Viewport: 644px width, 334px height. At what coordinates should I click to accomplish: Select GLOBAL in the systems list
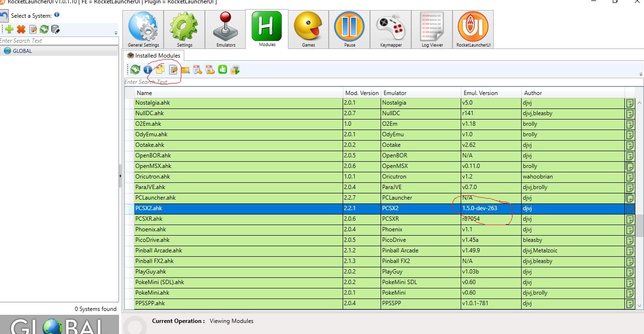pos(59,51)
